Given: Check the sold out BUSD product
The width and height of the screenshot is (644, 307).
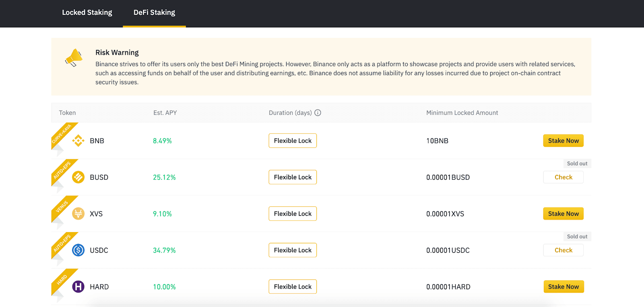Looking at the screenshot, I should click(x=563, y=177).
